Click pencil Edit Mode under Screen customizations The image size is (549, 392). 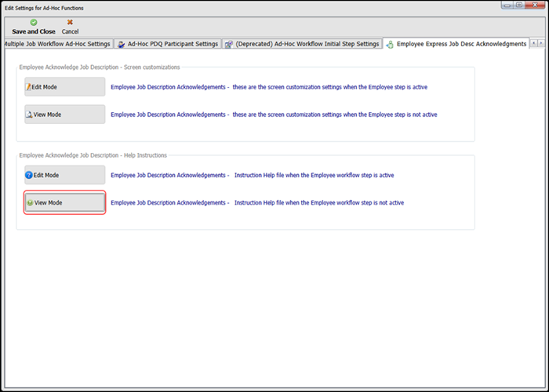point(64,87)
